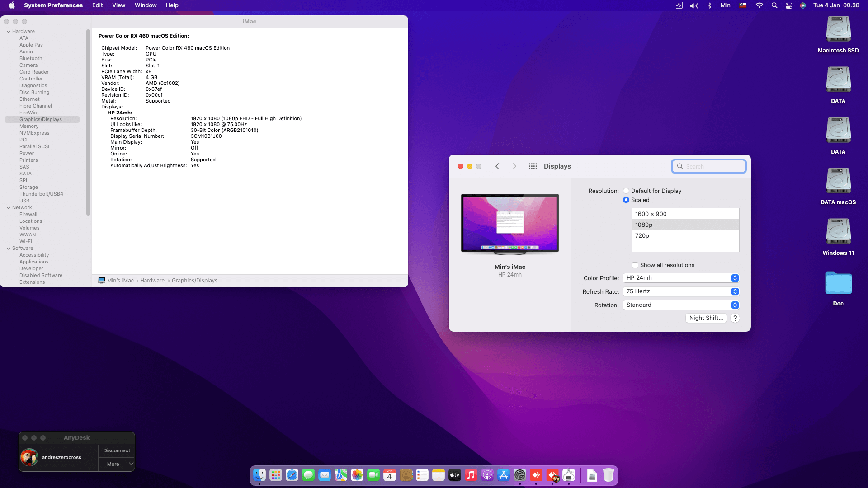Collapse the Hardware section disclosure arrow in the sidebar
The height and width of the screenshot is (488, 868).
tap(9, 32)
